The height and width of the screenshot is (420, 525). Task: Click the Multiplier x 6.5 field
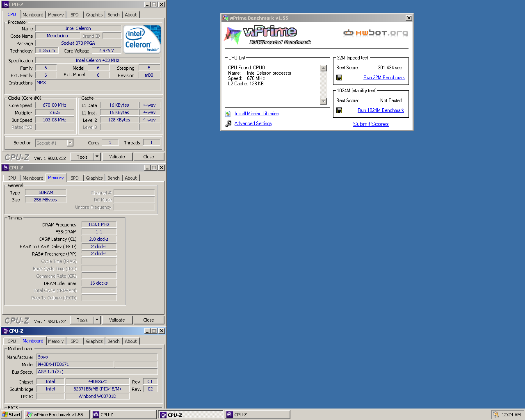click(x=55, y=112)
